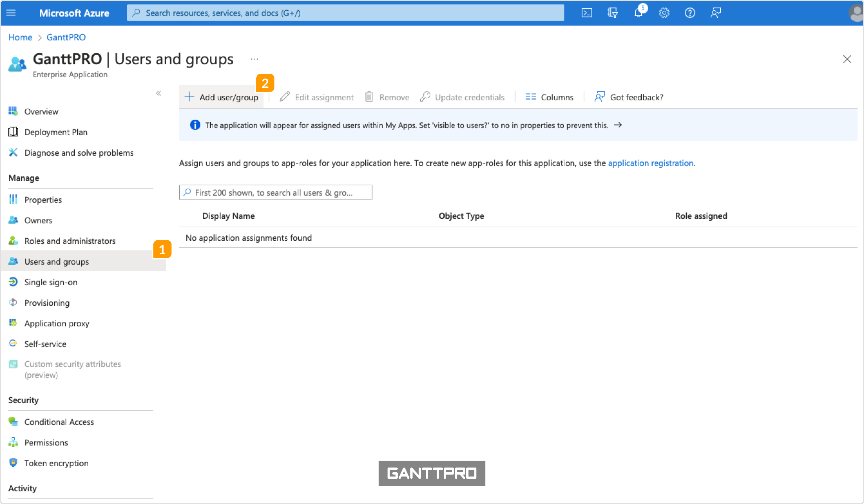
Task: Click the Self-service icon
Action: coord(13,343)
